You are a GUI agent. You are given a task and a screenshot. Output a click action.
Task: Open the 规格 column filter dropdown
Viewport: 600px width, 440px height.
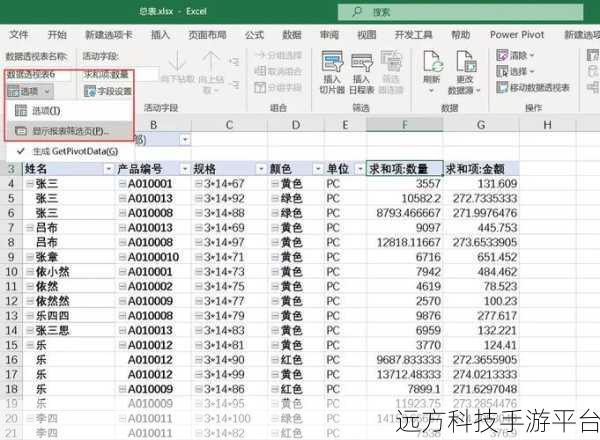pos(261,169)
